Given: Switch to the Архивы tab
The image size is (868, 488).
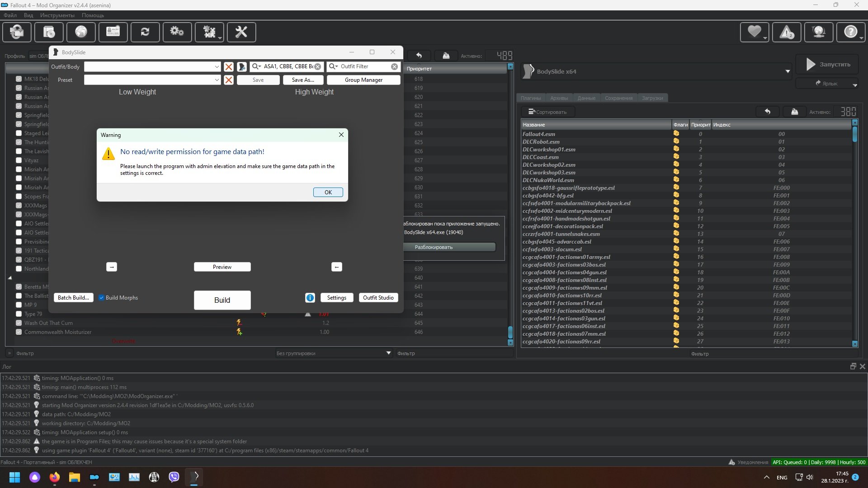Looking at the screenshot, I should (559, 98).
